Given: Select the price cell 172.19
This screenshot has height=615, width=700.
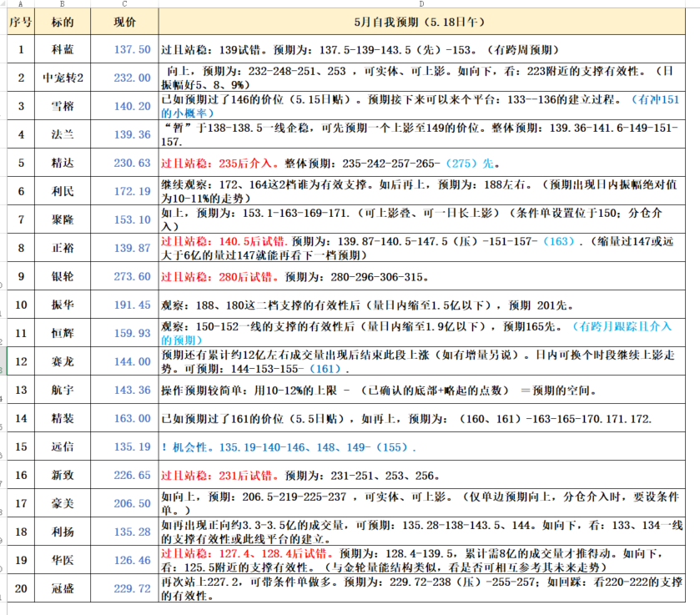Looking at the screenshot, I should pyautogui.click(x=124, y=191).
